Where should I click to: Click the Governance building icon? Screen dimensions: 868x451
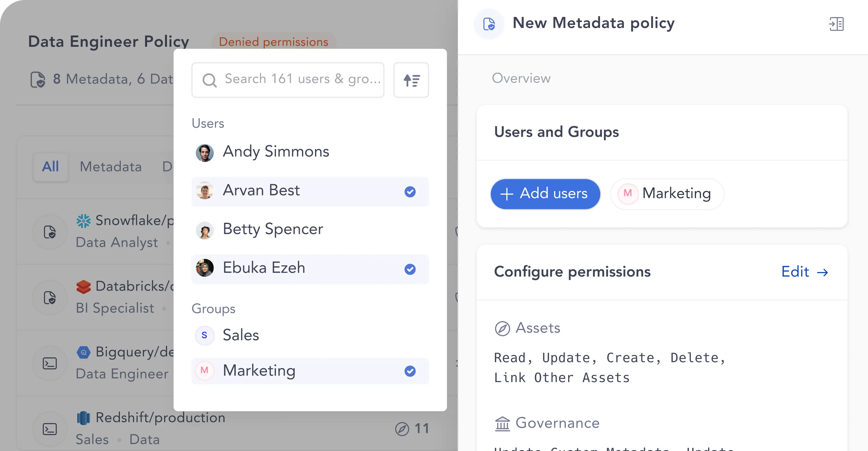pyautogui.click(x=502, y=423)
